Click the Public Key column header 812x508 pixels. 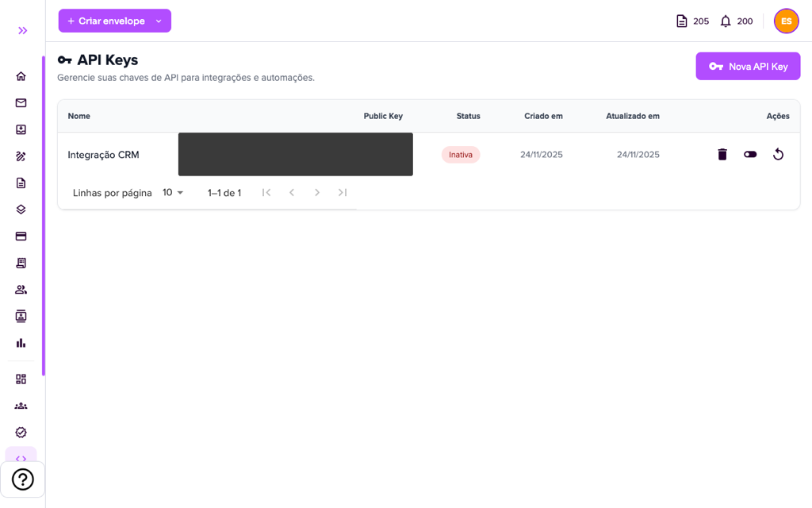383,116
